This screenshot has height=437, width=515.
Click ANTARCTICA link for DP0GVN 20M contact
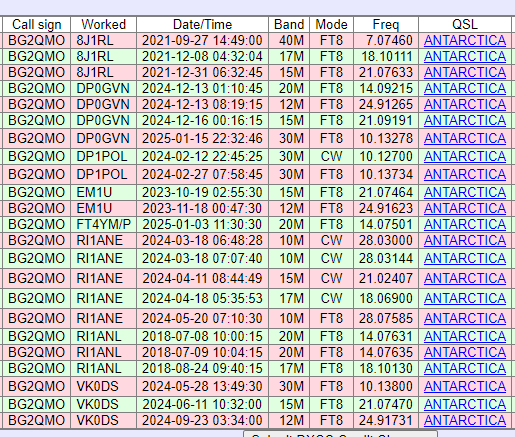pos(465,89)
